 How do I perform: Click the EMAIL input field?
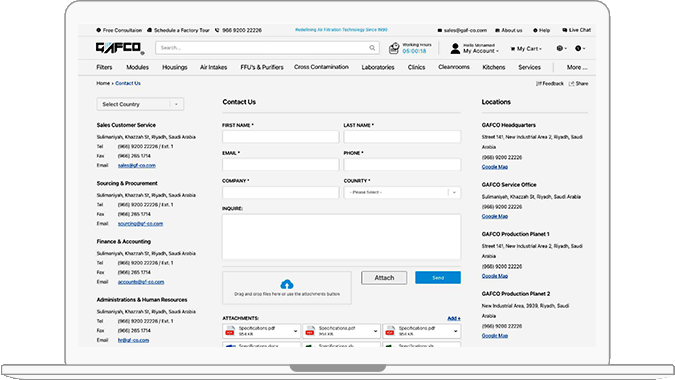tap(281, 164)
